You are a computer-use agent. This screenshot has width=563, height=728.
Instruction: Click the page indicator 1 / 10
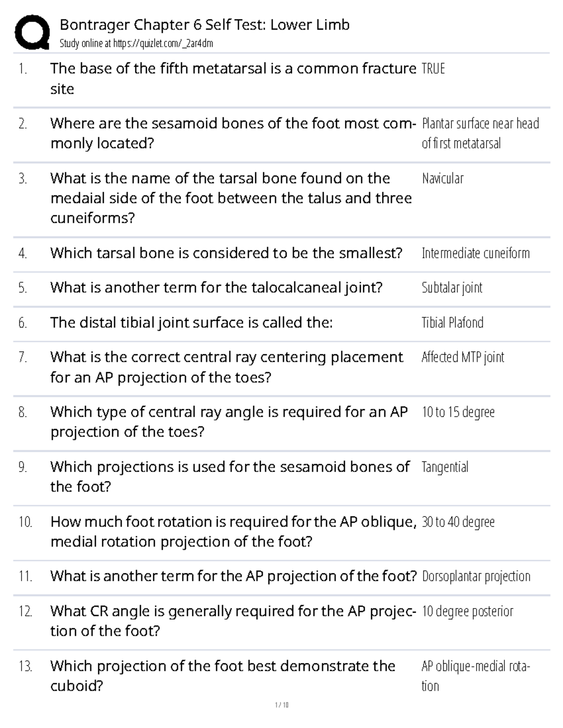(x=281, y=705)
